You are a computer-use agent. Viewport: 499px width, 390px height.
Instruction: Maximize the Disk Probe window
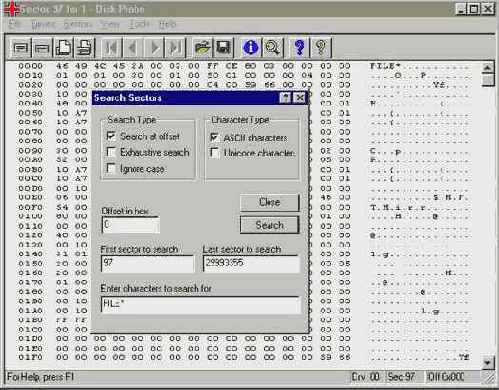474,9
